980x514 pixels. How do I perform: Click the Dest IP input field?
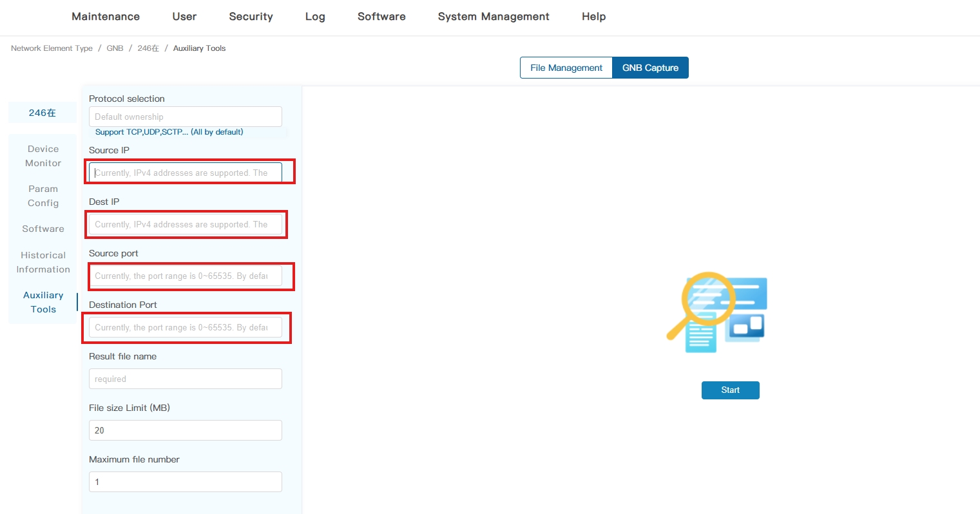tap(185, 224)
